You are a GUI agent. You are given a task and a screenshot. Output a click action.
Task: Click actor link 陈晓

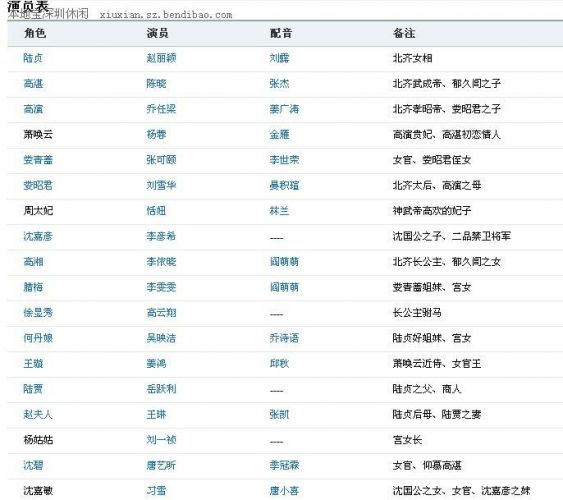click(156, 84)
